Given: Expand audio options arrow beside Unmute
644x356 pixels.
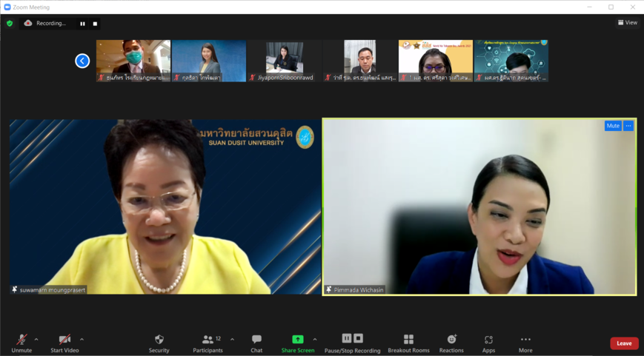Looking at the screenshot, I should coord(36,340).
